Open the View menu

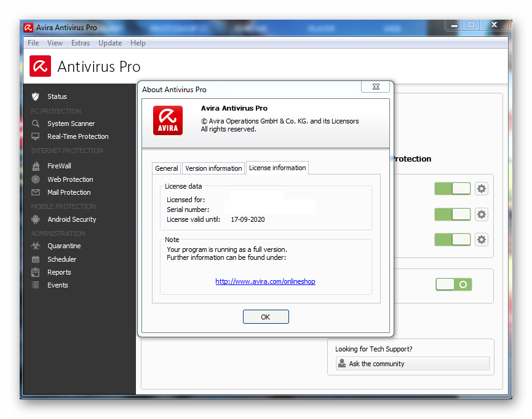pyautogui.click(x=55, y=43)
